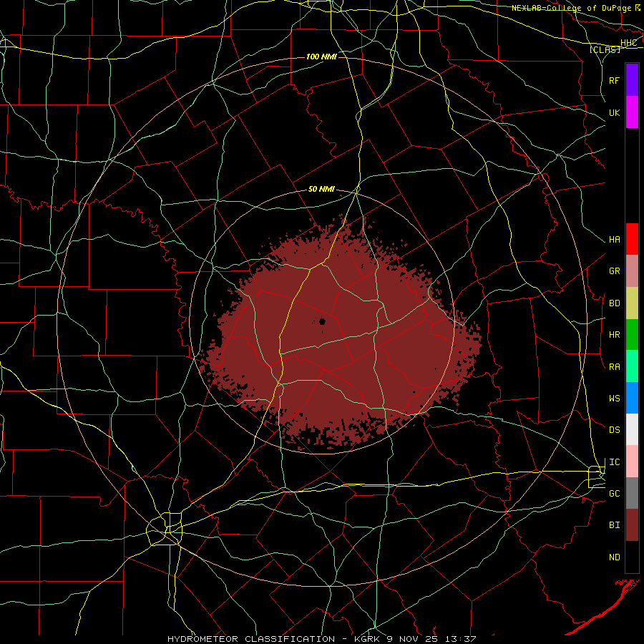Click the IC light pink legend swatch
Screen dimensions: 644x644
click(632, 462)
